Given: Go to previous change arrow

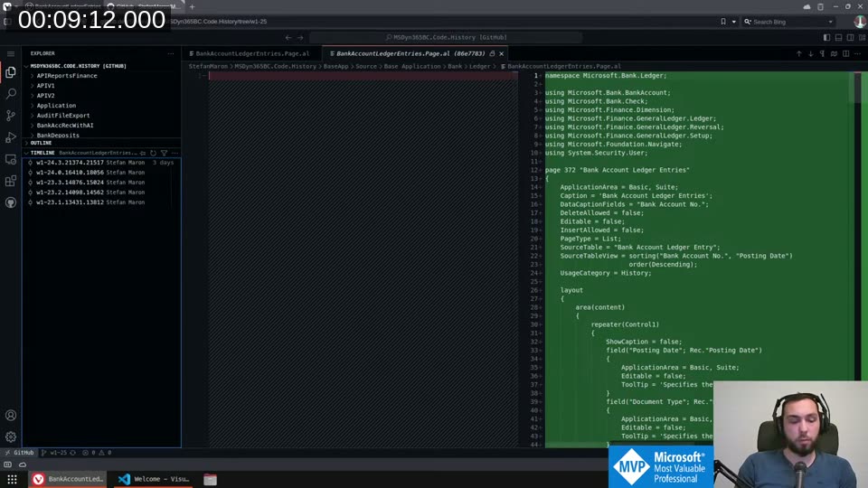Looking at the screenshot, I should pos(798,53).
